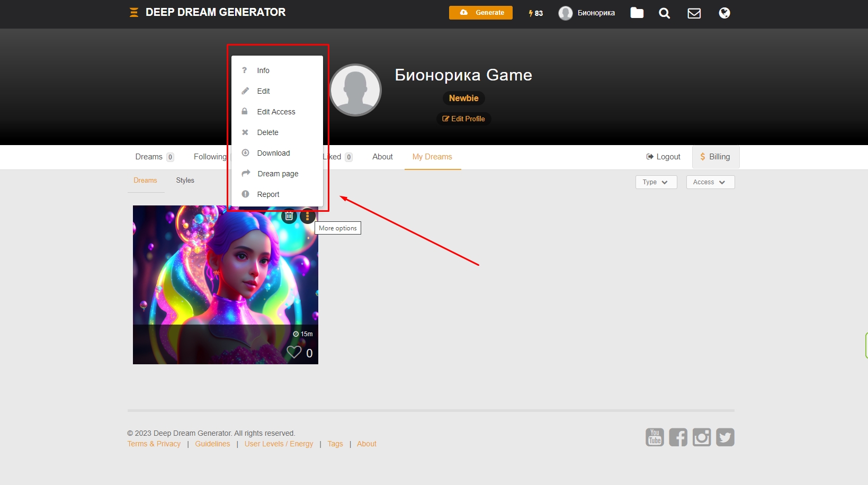This screenshot has width=868, height=485.
Task: Open User Levels / Energy footer link
Action: click(279, 444)
